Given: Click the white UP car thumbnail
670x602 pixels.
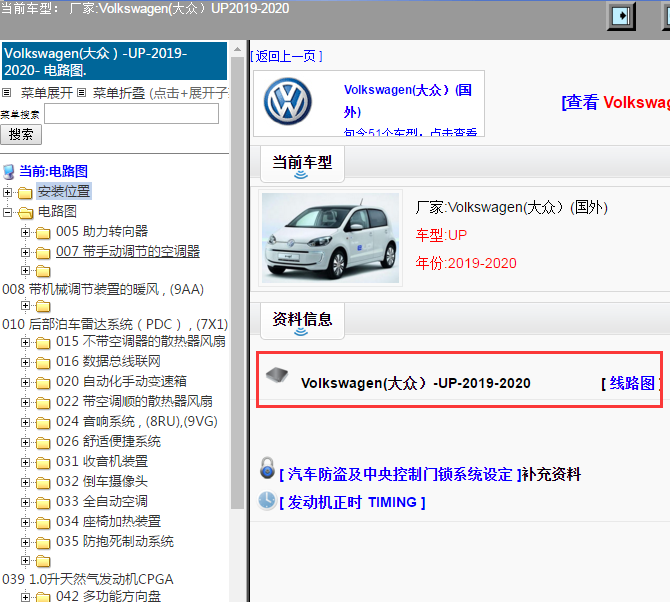Looking at the screenshot, I should (330, 238).
